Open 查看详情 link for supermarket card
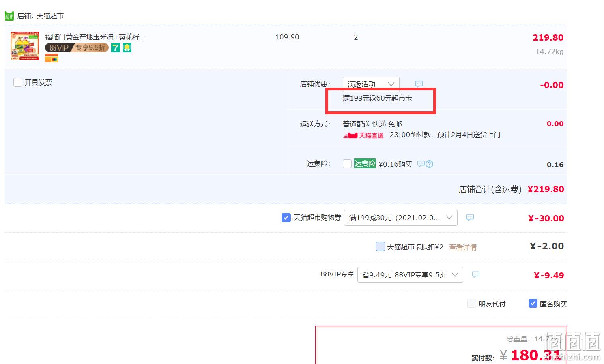The image size is (604, 364). (x=463, y=247)
